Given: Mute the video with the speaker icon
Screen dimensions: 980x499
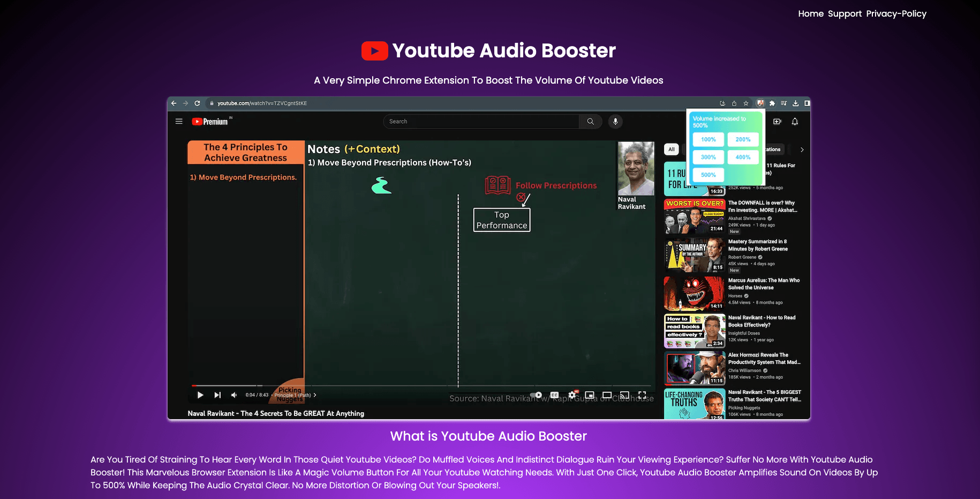Looking at the screenshot, I should (x=234, y=395).
